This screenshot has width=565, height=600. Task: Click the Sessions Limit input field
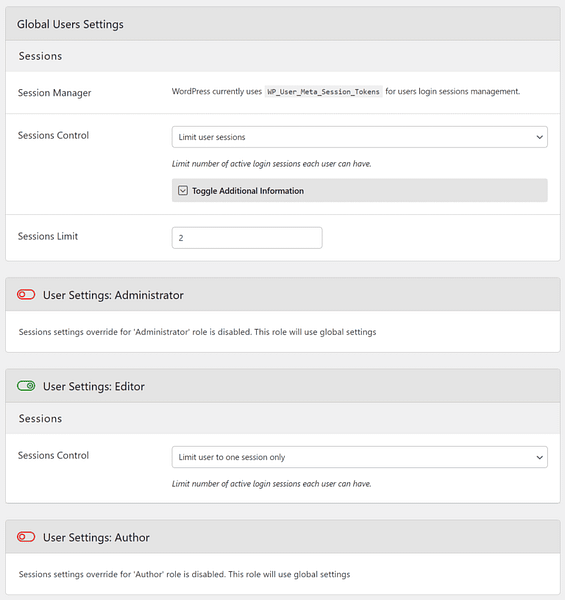pos(247,238)
